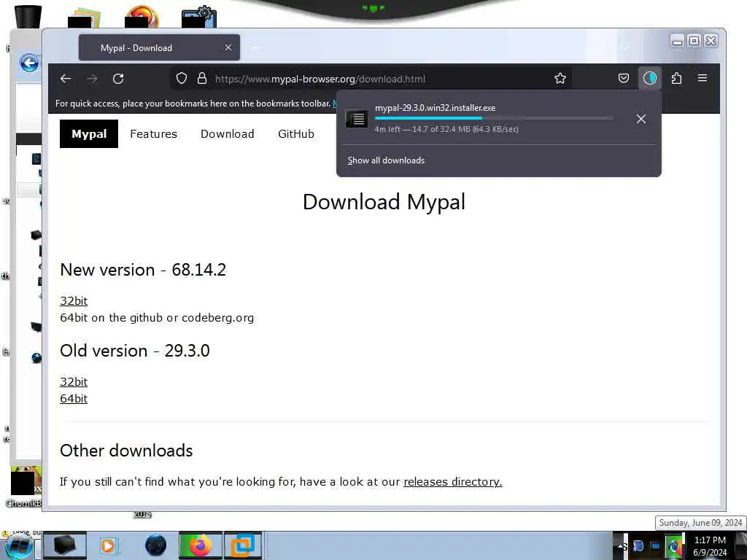Click the taskbar clock showing 1:17 PM

710,546
